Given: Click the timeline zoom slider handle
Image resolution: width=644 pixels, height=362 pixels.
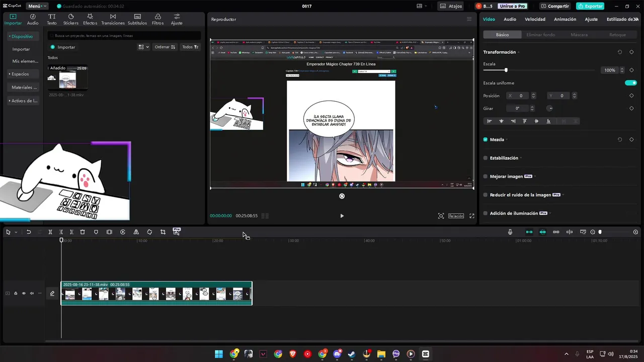Looking at the screenshot, I should tap(600, 232).
